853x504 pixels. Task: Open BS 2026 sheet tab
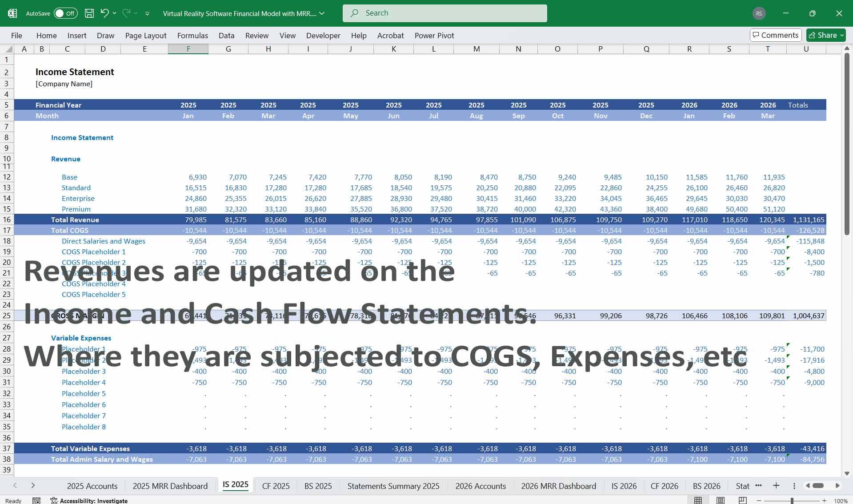pyautogui.click(x=706, y=486)
